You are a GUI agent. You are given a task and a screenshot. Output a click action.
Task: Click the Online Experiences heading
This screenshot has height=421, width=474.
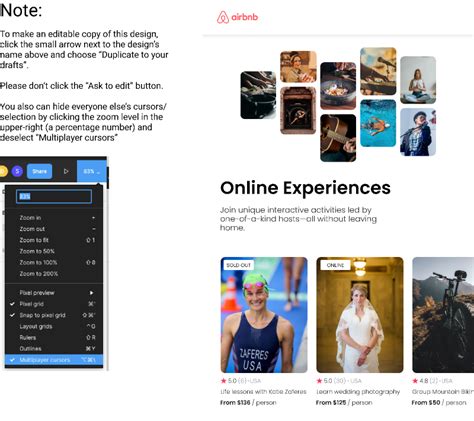coord(305,188)
